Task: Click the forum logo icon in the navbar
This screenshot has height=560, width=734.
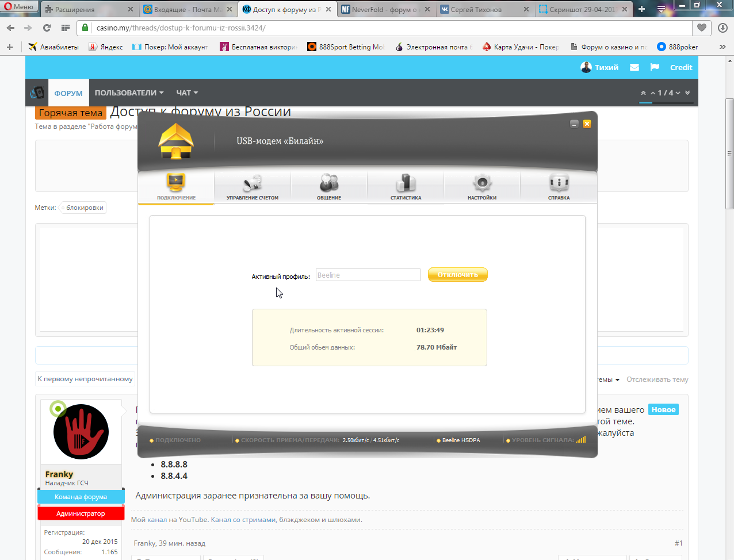Action: tap(37, 93)
